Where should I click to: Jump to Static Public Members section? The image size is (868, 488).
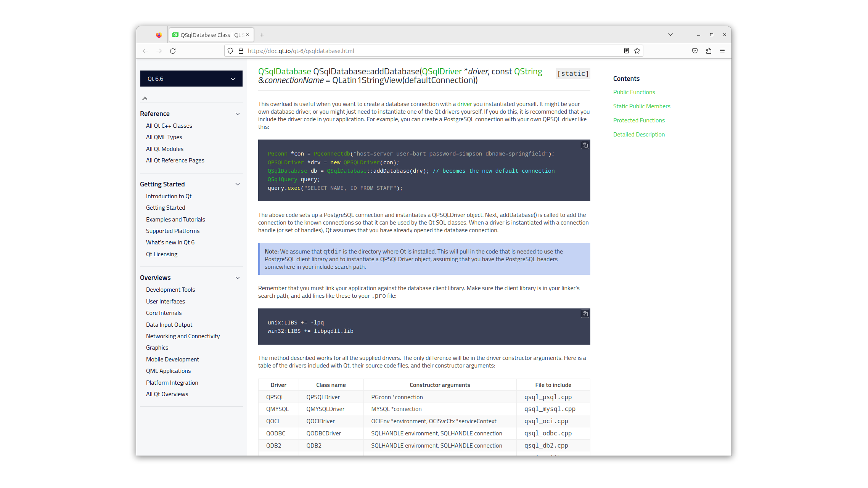coord(641,106)
